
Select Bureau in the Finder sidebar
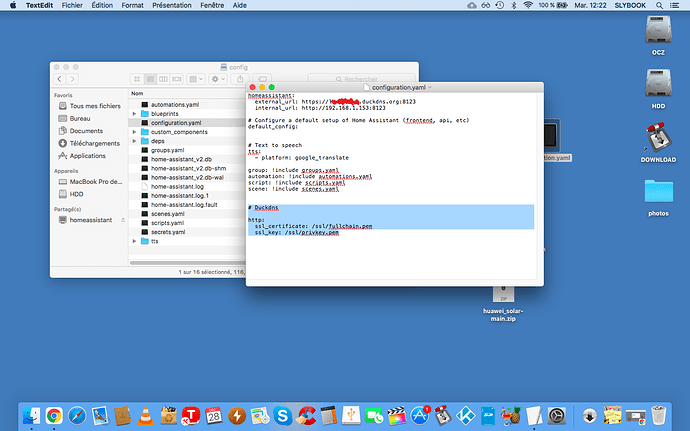point(74,118)
